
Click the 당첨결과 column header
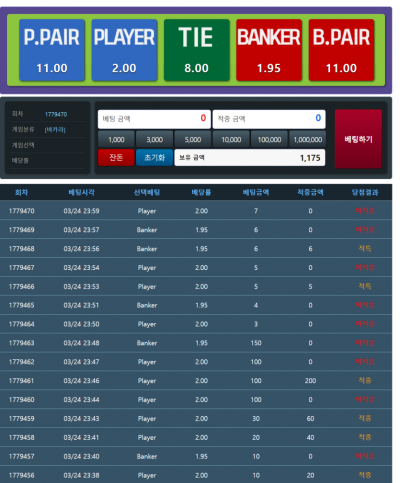[365, 192]
